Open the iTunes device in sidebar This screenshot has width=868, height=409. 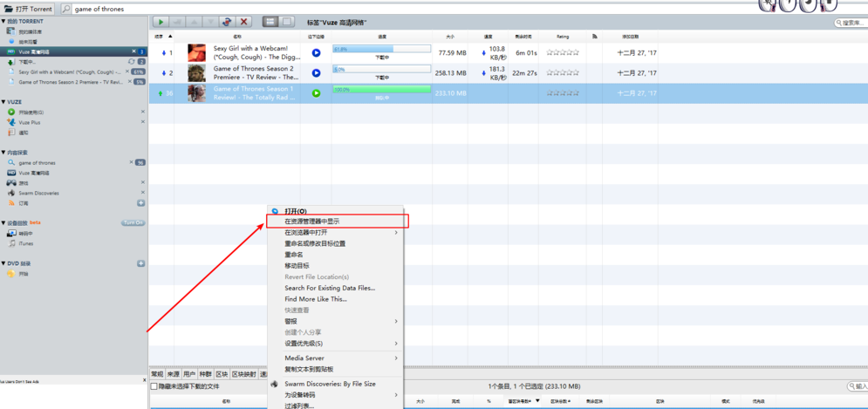tap(26, 243)
